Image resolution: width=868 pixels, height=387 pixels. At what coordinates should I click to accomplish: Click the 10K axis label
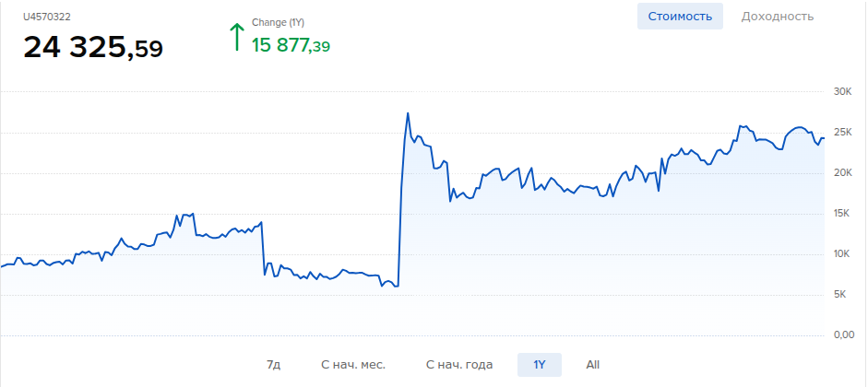(842, 254)
